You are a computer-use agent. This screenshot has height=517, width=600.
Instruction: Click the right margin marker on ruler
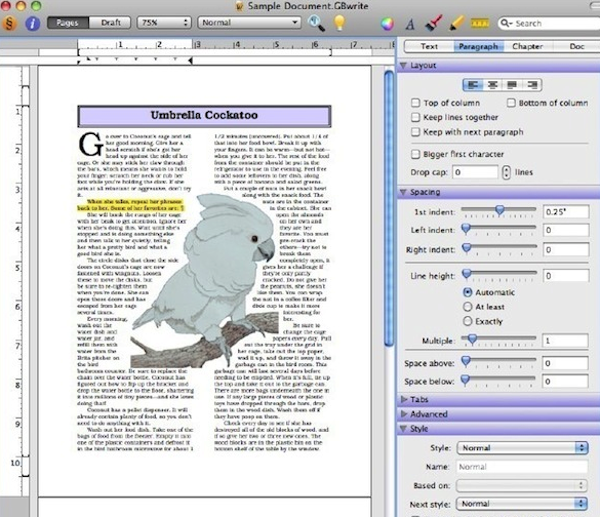191,60
